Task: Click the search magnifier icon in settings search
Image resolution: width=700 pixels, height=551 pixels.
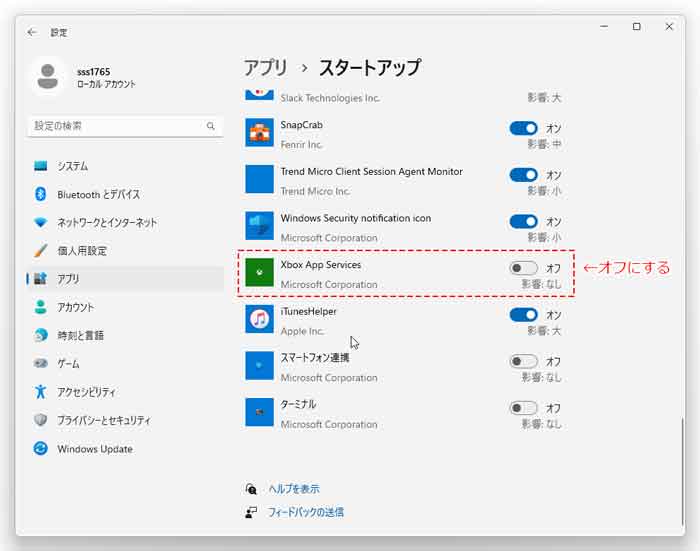Action: point(211,126)
